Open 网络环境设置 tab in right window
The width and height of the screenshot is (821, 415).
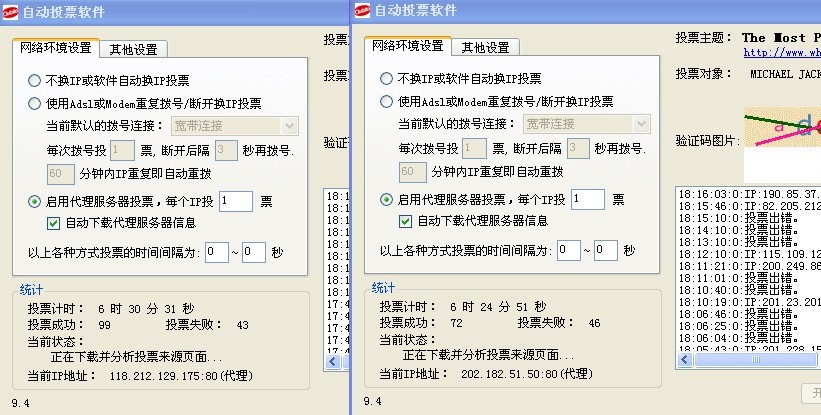tap(407, 46)
